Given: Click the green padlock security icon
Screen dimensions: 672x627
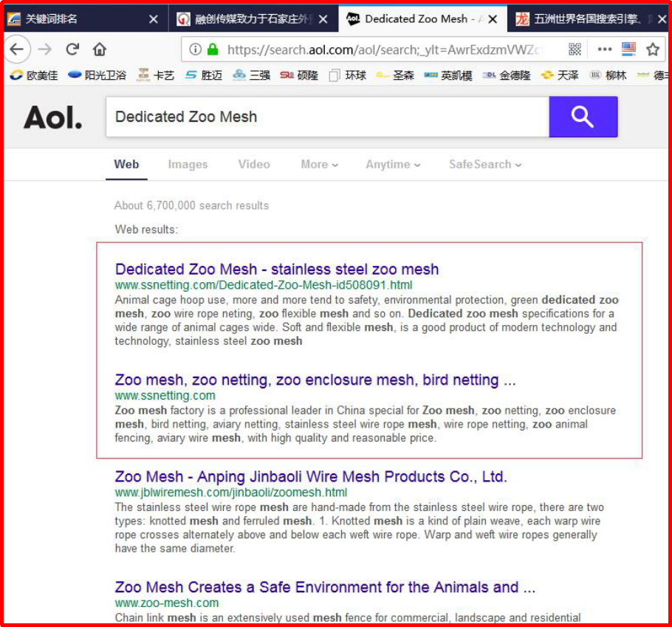Looking at the screenshot, I should pos(213,49).
